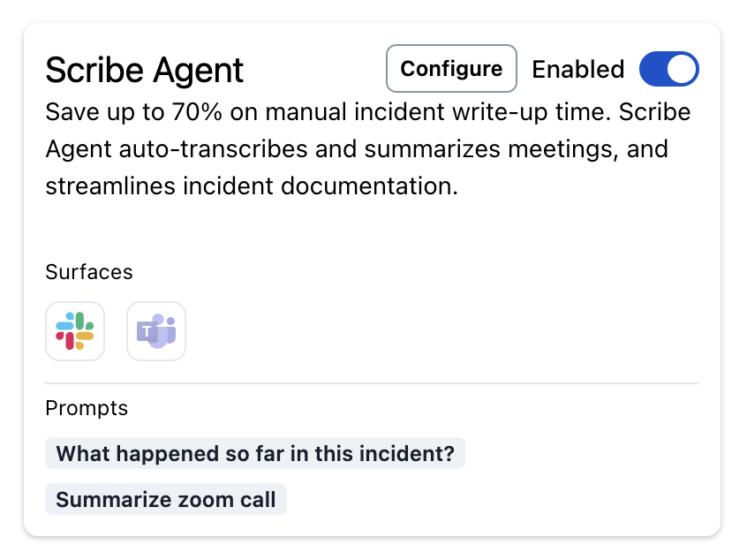Click the 'Agent auto-transcribes and summarizes meetings' line
Screen dimensions: 747x560
click(357, 149)
